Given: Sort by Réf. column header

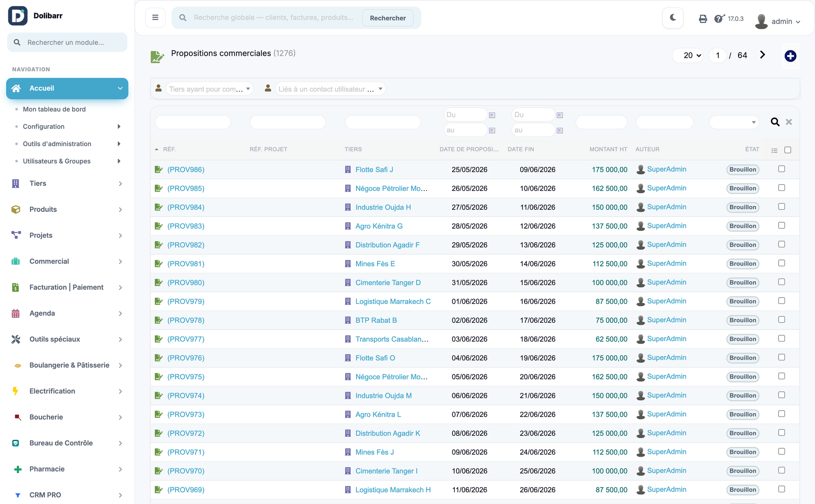Looking at the screenshot, I should pos(169,149).
